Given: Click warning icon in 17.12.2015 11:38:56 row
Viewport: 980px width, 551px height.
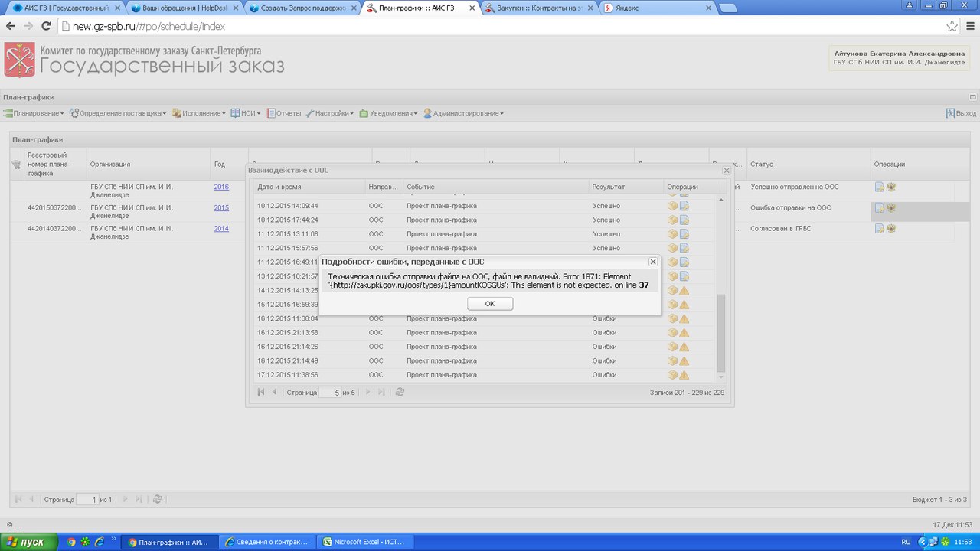Looking at the screenshot, I should [684, 375].
